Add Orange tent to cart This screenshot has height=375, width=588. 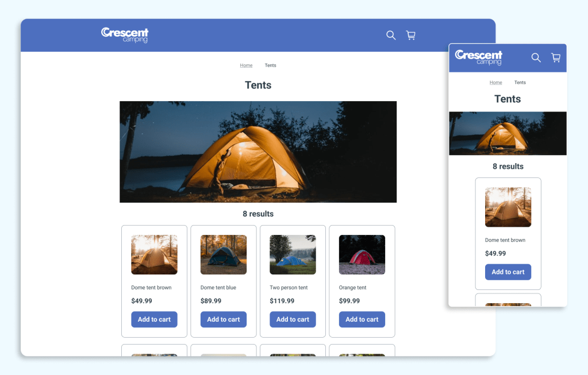(x=362, y=319)
